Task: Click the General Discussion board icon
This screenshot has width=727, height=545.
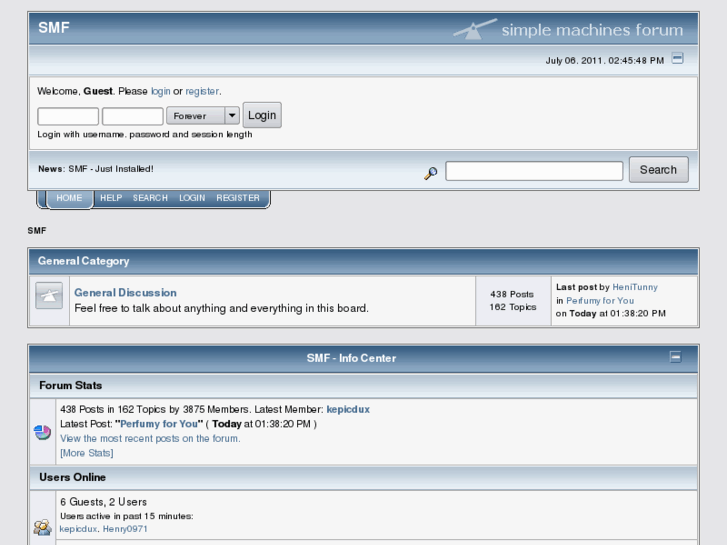Action: click(x=49, y=295)
